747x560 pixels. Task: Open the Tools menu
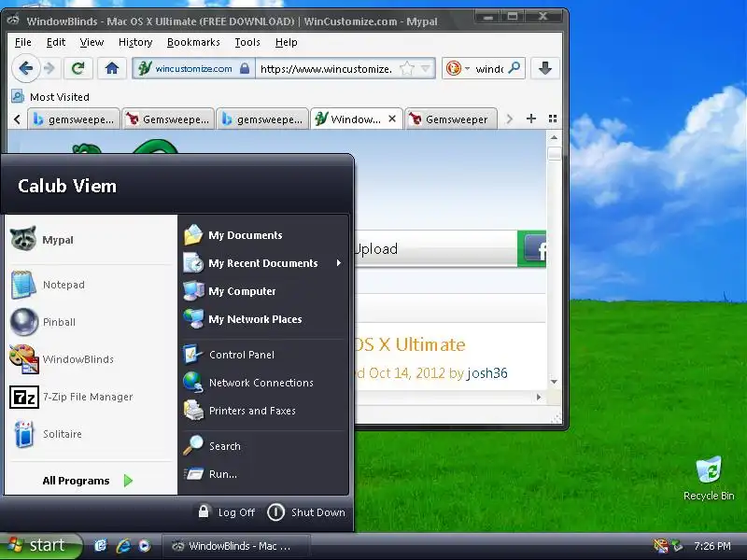point(247,42)
